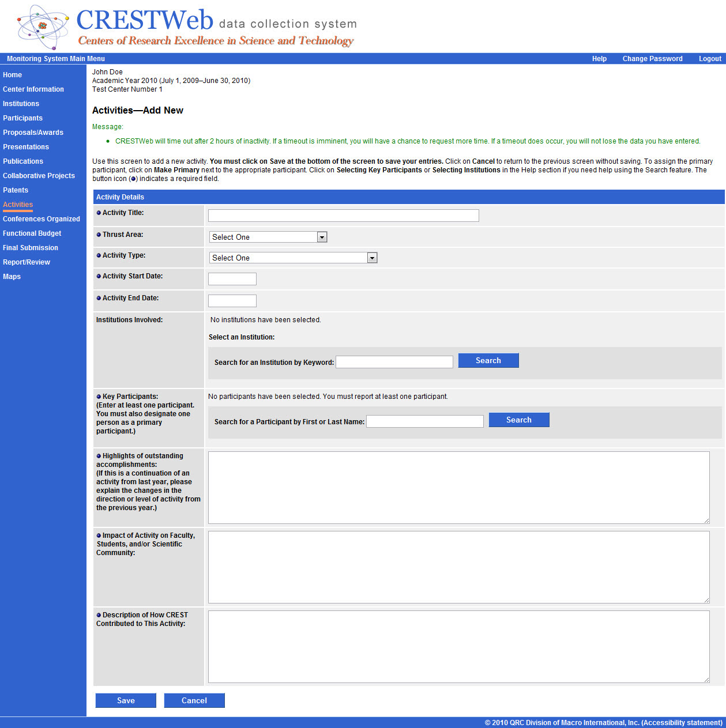
Task: Click the Activity Title input field
Action: (x=344, y=216)
